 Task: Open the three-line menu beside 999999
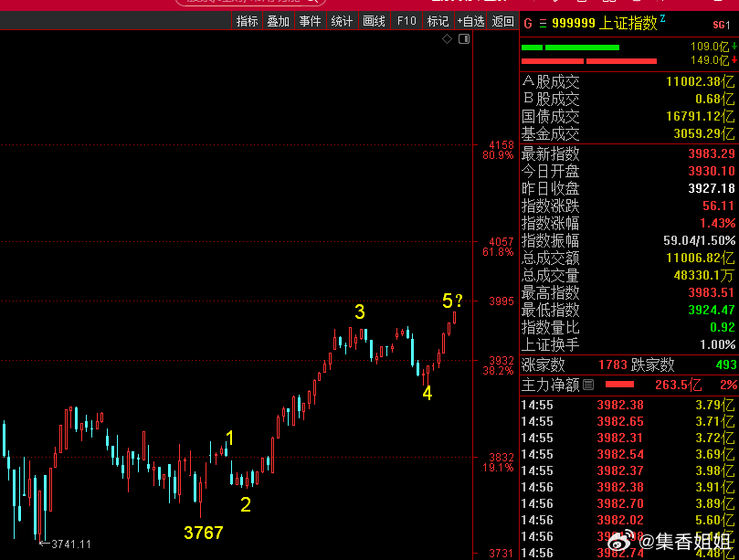(543, 24)
